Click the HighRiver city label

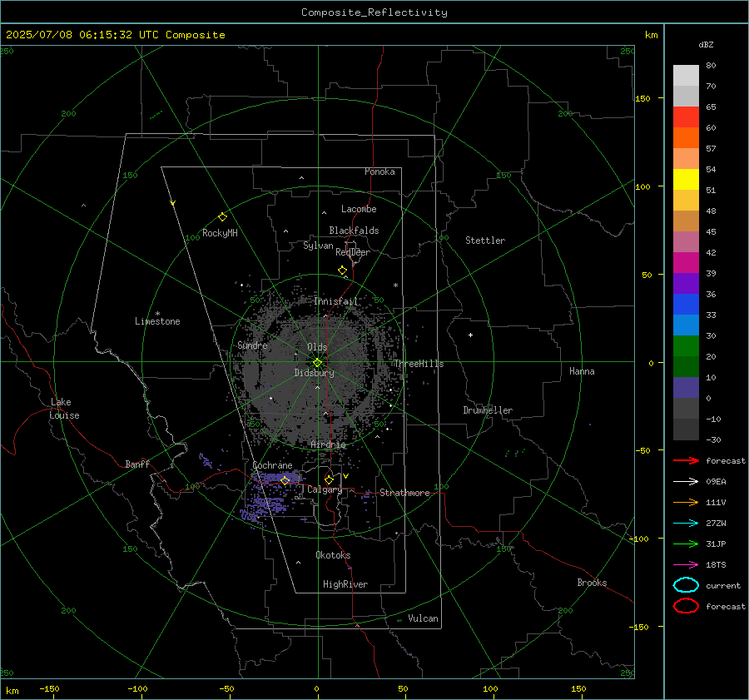pos(345,584)
